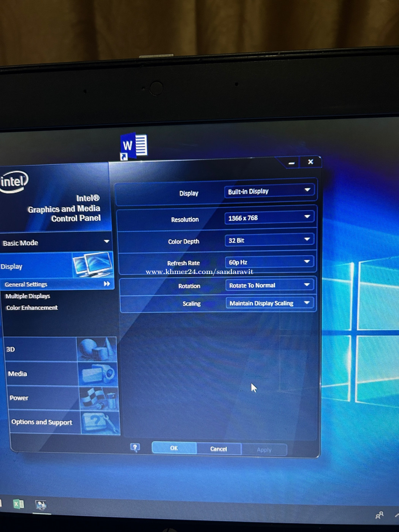The height and width of the screenshot is (532, 399).
Task: Minimize the Intel control panel window
Action: pyautogui.click(x=291, y=163)
